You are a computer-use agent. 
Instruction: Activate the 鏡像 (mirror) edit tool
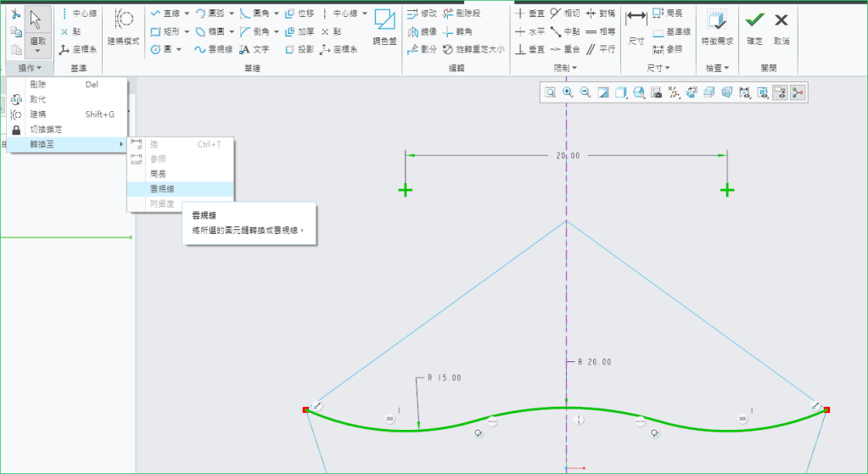pyautogui.click(x=423, y=32)
